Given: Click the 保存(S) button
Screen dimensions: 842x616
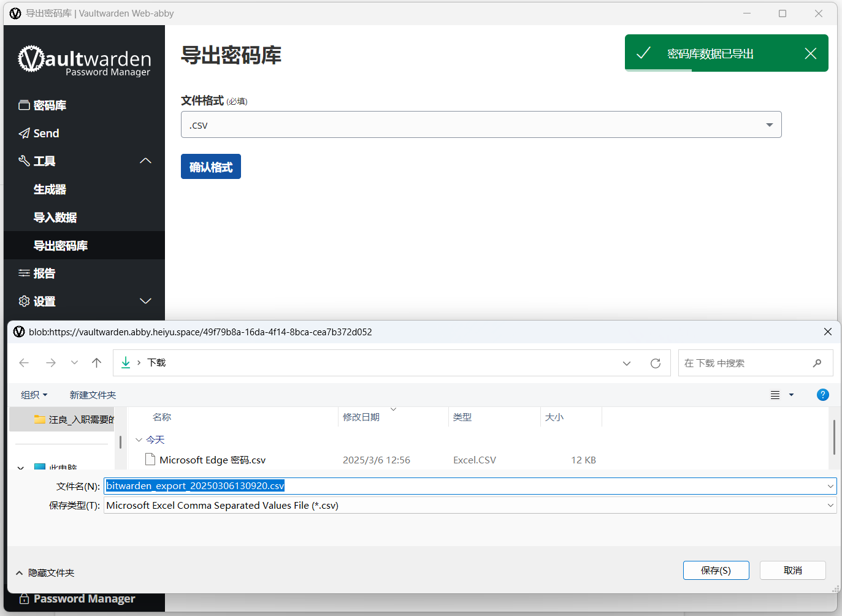Looking at the screenshot, I should [716, 570].
